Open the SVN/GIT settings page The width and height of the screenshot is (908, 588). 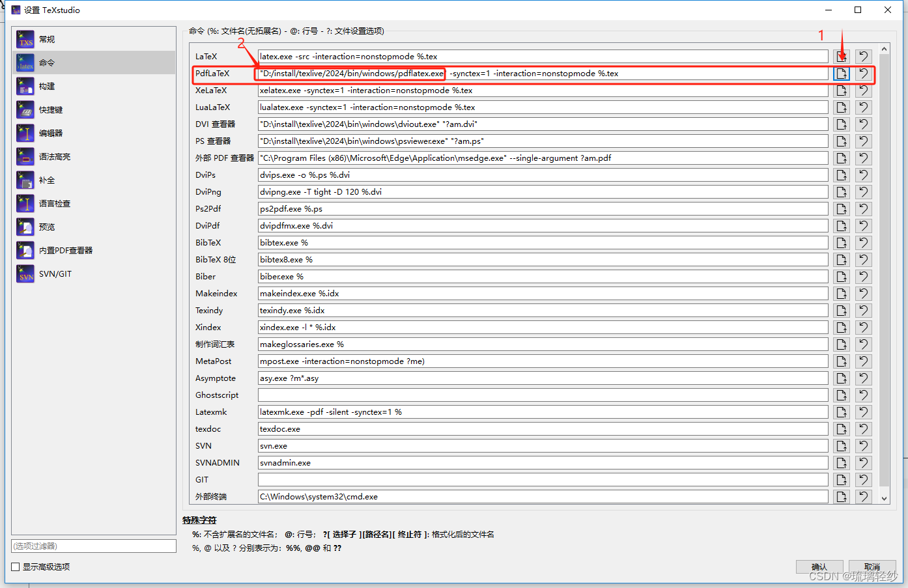tap(94, 273)
